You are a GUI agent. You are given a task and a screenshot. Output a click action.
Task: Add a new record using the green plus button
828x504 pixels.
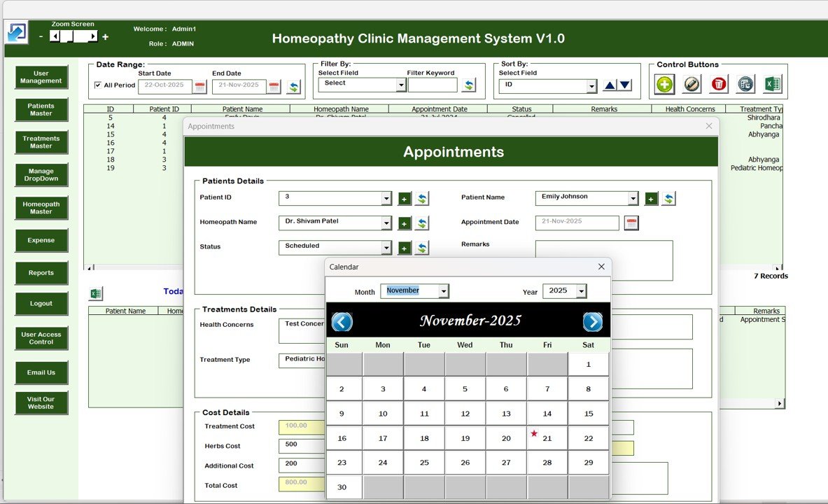pos(664,84)
